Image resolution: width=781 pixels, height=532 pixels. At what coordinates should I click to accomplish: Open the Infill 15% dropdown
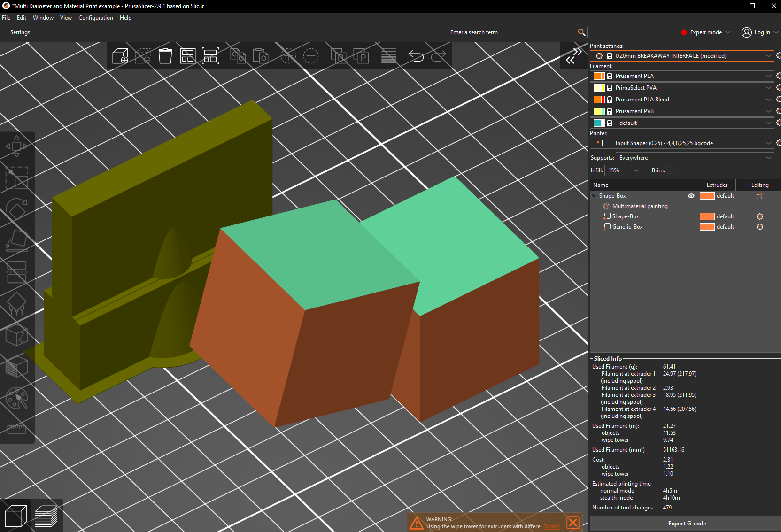coord(623,170)
